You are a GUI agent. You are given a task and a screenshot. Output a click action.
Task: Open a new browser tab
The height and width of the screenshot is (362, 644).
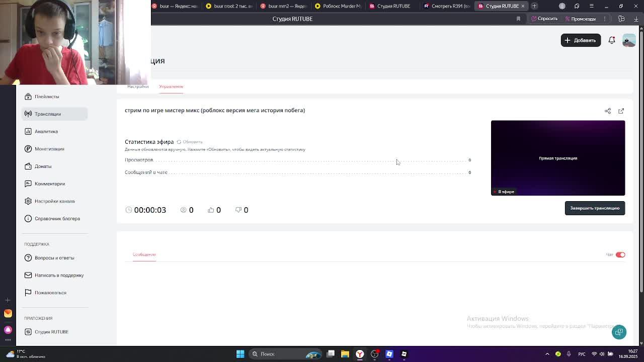[534, 6]
